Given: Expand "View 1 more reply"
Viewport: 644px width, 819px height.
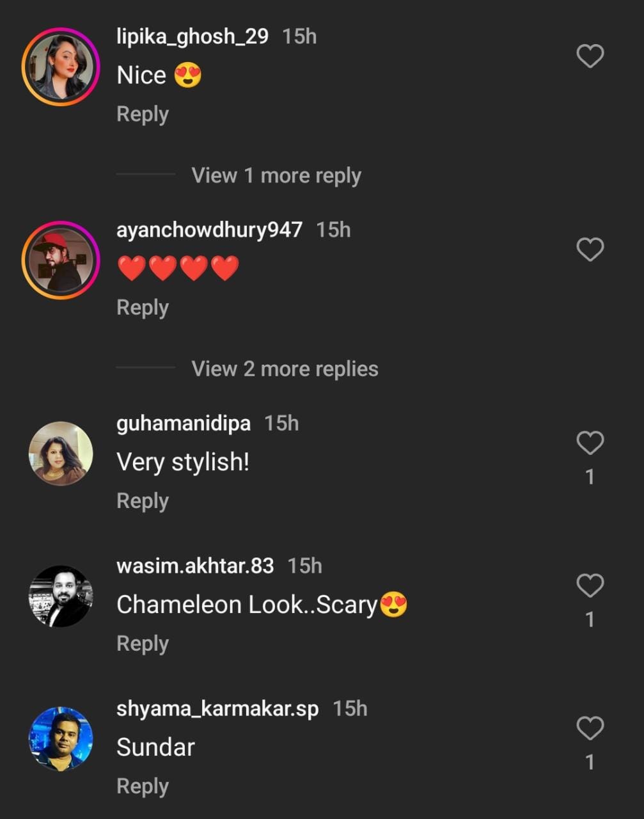Looking at the screenshot, I should tap(276, 175).
